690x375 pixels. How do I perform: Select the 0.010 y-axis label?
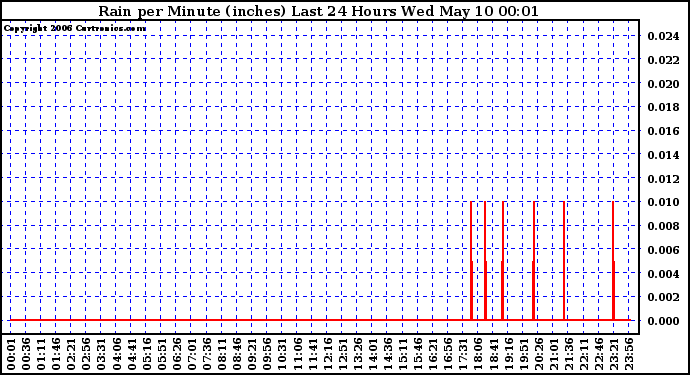pyautogui.click(x=663, y=202)
